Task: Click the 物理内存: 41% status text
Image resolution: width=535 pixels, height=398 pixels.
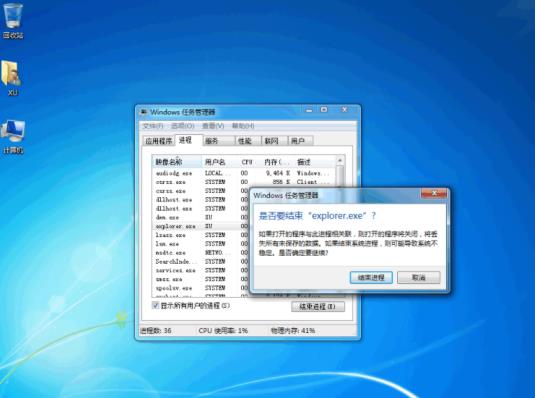Action: coord(293,330)
